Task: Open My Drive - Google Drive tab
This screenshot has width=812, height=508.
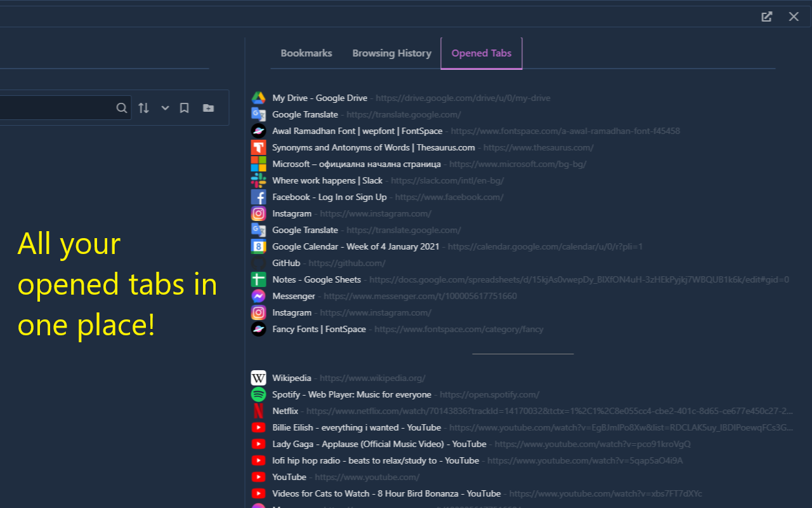Action: coord(320,98)
